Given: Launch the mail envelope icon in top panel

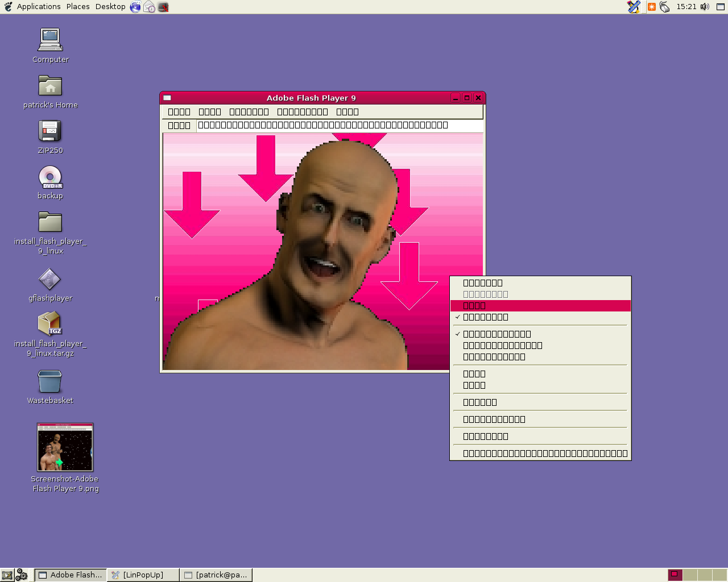Looking at the screenshot, I should (x=149, y=7).
